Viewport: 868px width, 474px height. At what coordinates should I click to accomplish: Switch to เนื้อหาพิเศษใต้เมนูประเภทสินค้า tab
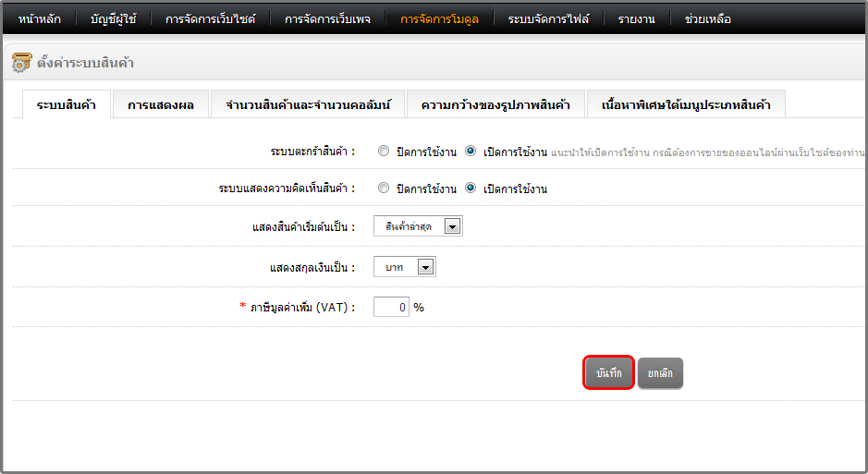click(686, 104)
